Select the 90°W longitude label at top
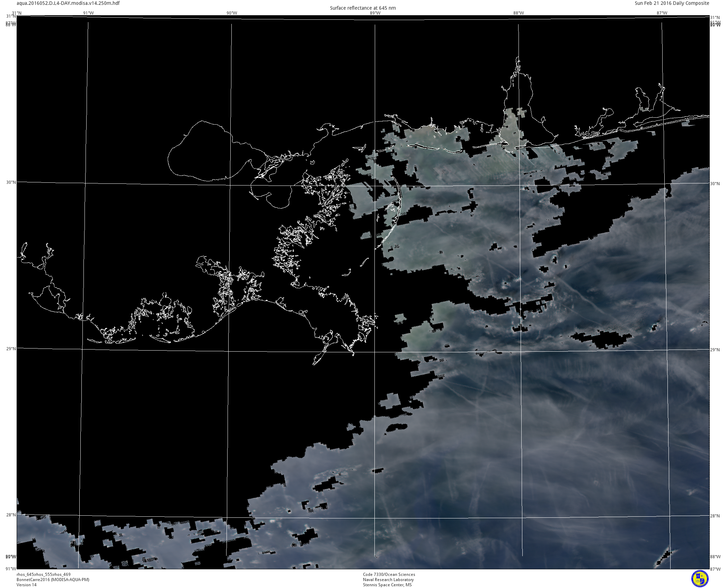The width and height of the screenshot is (726, 588). tap(232, 13)
